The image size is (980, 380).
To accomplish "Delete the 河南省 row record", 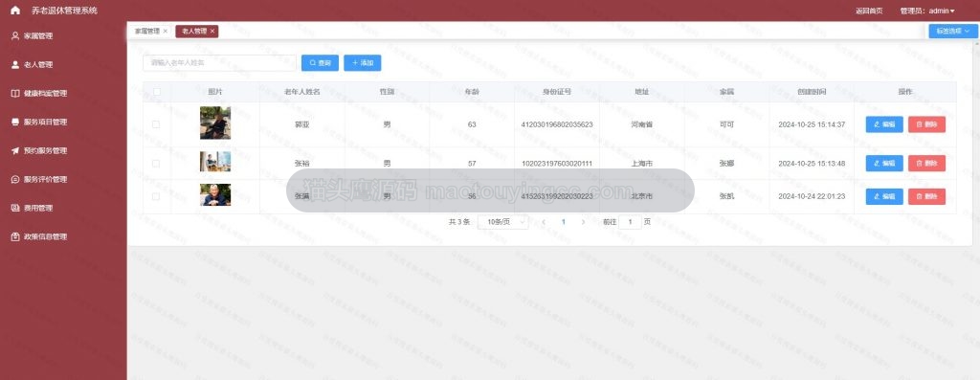I will [926, 124].
